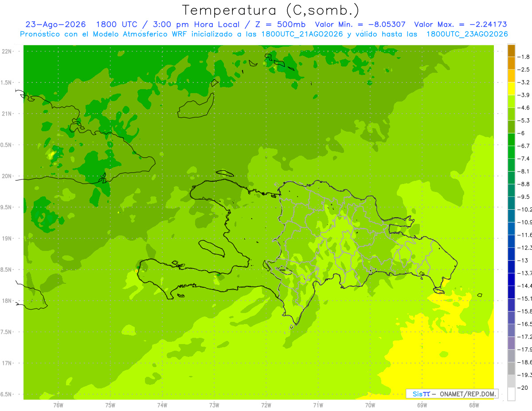This screenshot has width=532, height=411.
Task: Click the '-20' colorbar label
Action: (523, 388)
